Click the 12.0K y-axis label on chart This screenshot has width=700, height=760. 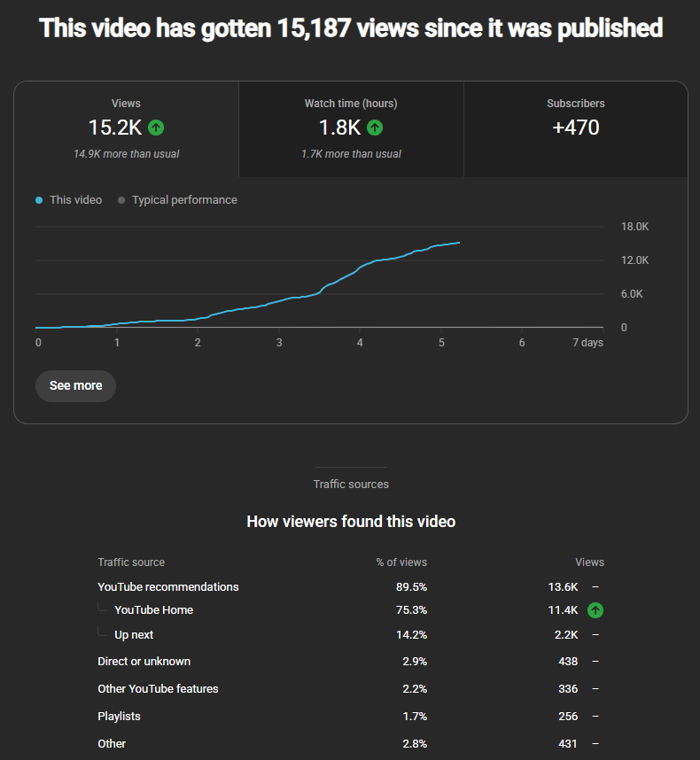[x=634, y=260]
